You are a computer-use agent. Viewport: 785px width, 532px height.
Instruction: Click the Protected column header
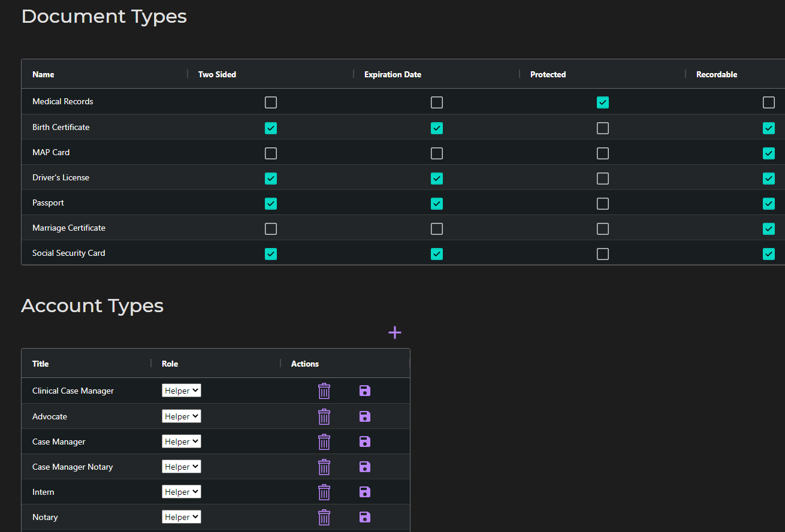(x=548, y=74)
